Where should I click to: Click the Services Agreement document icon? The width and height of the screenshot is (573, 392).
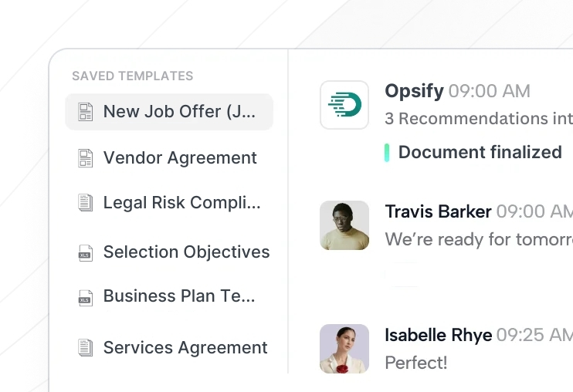click(85, 348)
